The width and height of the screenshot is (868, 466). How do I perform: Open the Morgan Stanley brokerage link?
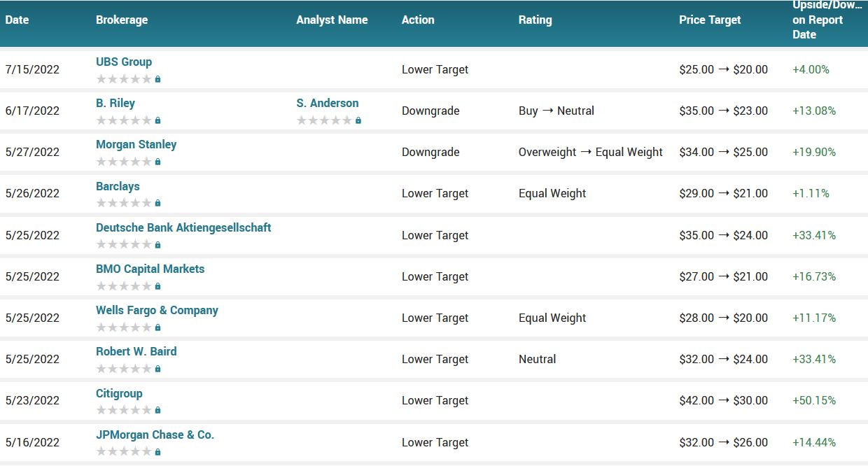pos(136,144)
